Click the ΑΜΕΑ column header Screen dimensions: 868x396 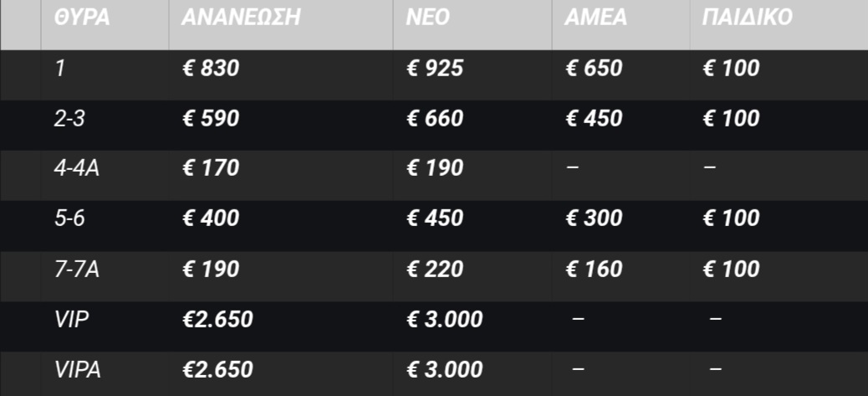point(596,18)
